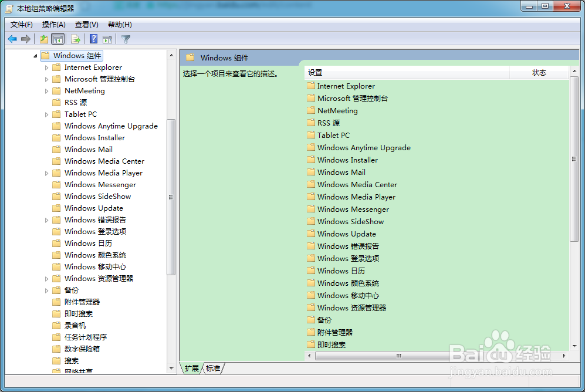Select Windows 资源管理器 in right list
This screenshot has width=585, height=392.
point(351,307)
